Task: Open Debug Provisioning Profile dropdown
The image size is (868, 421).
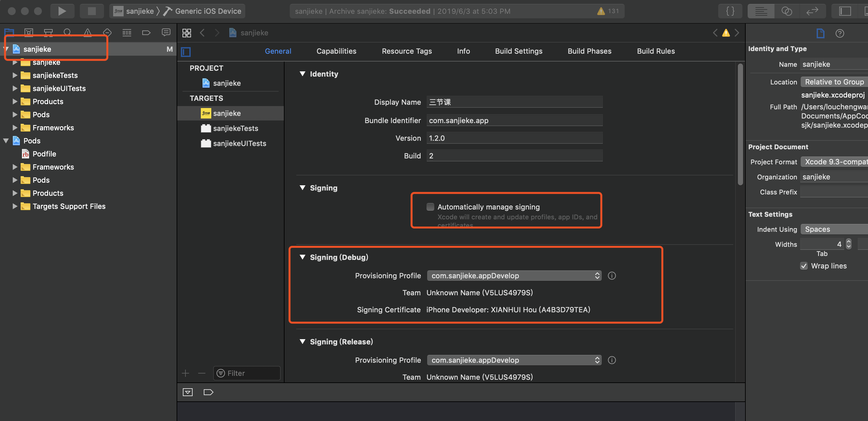Action: (x=513, y=276)
